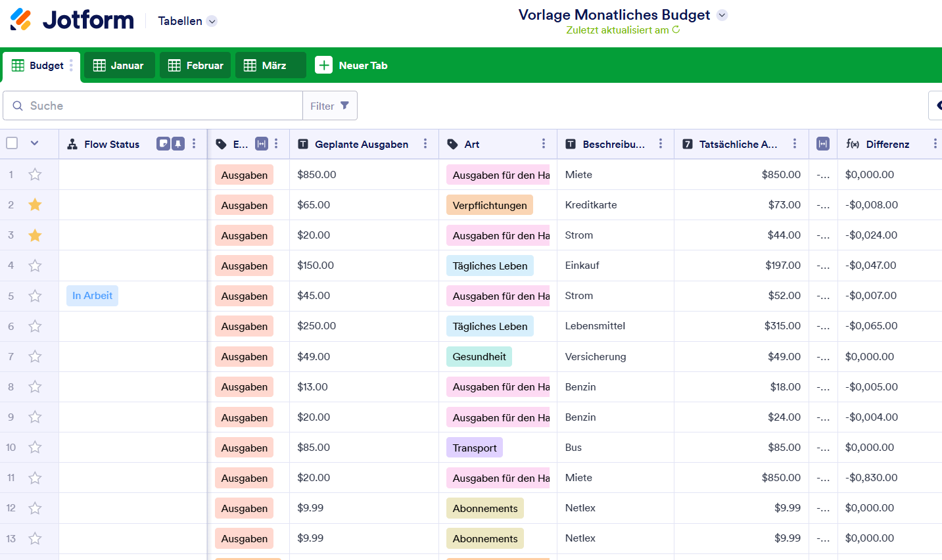This screenshot has height=560, width=942.
Task: Switch to the Februar tab
Action: point(195,65)
